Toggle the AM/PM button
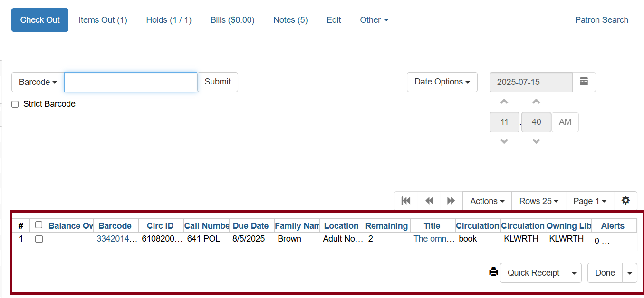The width and height of the screenshot is (644, 298). [x=565, y=122]
